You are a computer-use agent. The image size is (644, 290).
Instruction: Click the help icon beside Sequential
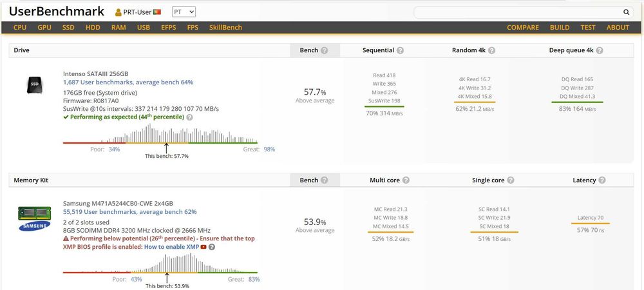(400, 50)
